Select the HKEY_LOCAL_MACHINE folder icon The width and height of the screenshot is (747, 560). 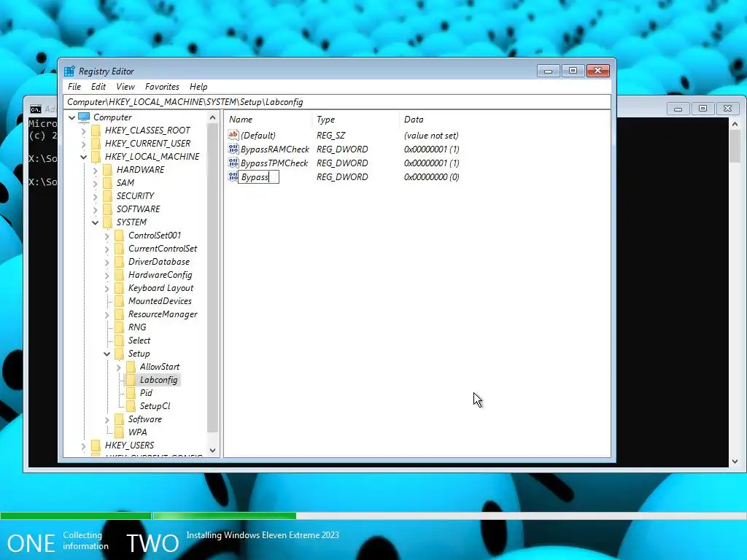tap(96, 157)
